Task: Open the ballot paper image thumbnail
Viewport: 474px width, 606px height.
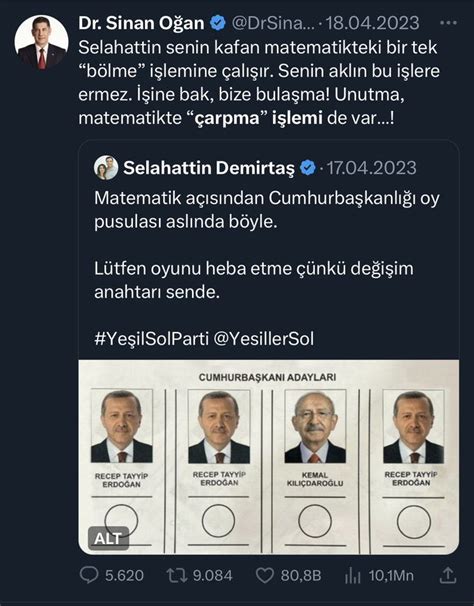Action: [269, 457]
